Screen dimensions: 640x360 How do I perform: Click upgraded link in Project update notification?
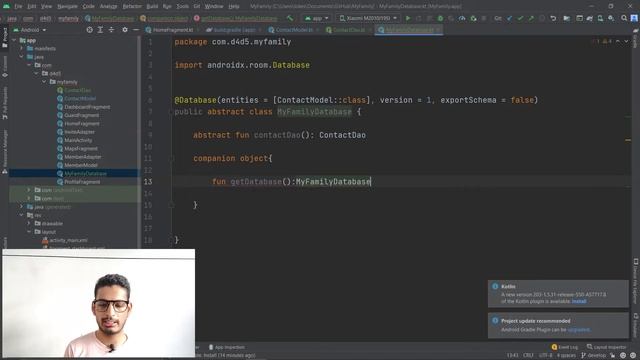point(578,329)
